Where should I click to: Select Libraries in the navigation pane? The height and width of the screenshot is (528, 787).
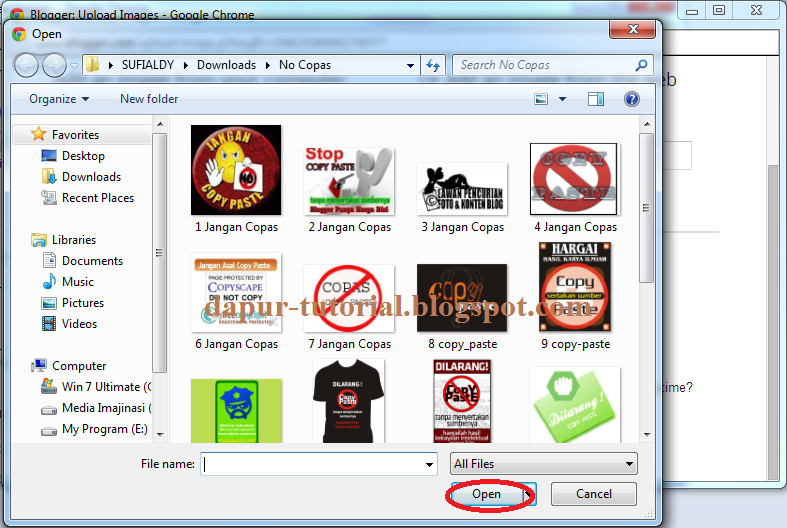coord(74,240)
